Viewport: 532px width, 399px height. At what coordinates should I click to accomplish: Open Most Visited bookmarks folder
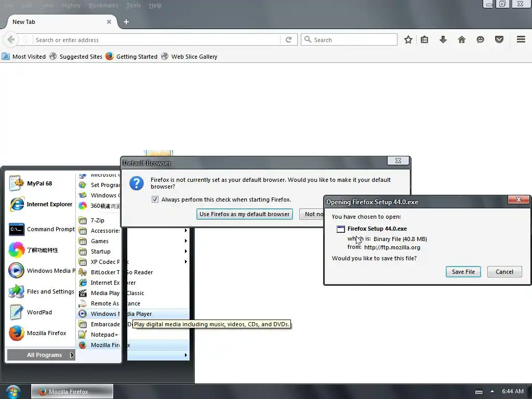[x=24, y=57]
